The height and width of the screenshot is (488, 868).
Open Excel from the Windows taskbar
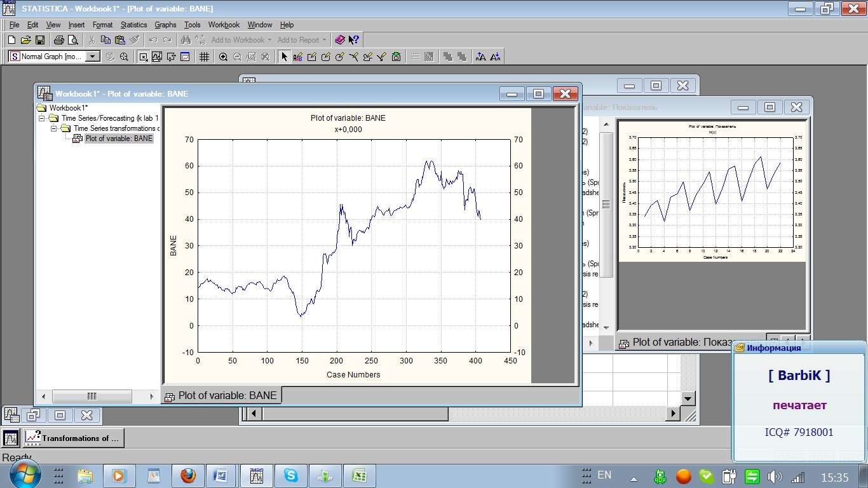(359, 476)
